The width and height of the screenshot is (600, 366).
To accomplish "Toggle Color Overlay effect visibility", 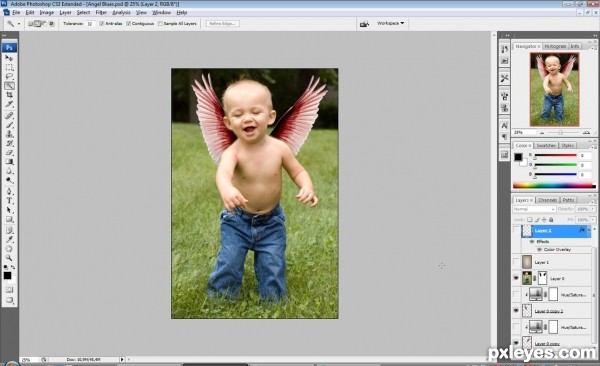I will pyautogui.click(x=540, y=250).
